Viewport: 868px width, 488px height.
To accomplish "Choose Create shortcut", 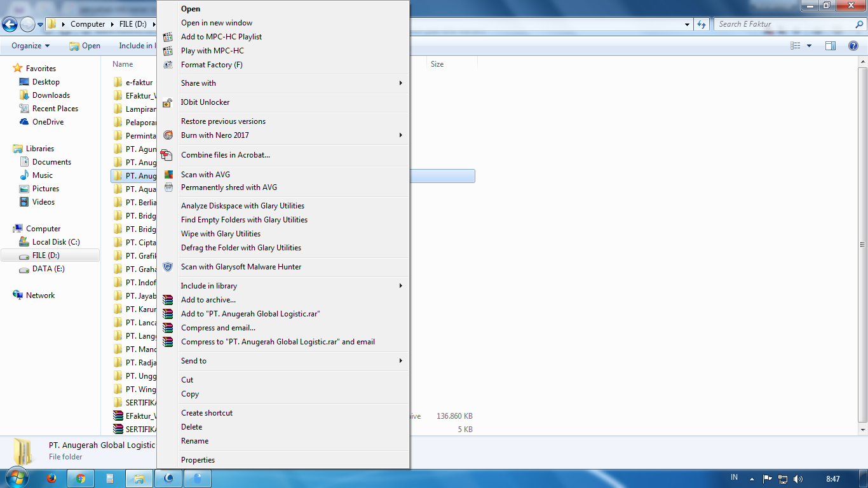I will [207, 413].
